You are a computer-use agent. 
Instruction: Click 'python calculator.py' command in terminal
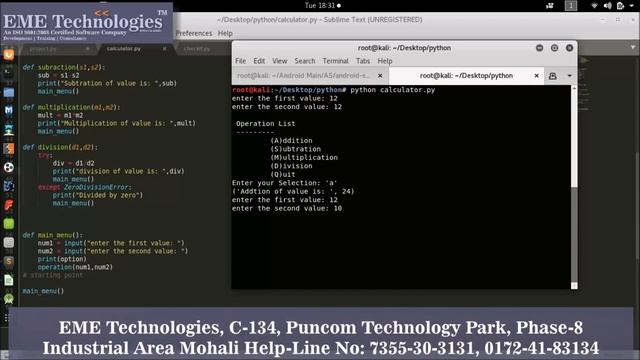[393, 90]
